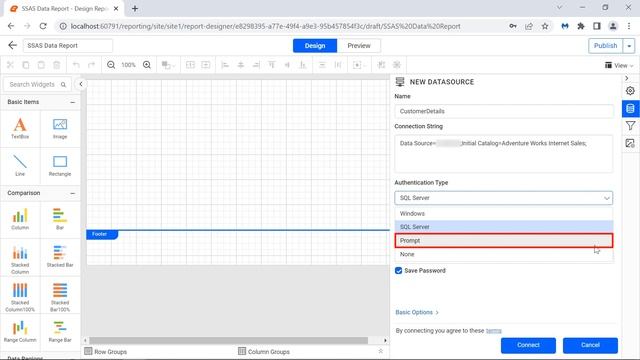Expand Basic Options
This screenshot has width=640, height=360.
tap(417, 312)
